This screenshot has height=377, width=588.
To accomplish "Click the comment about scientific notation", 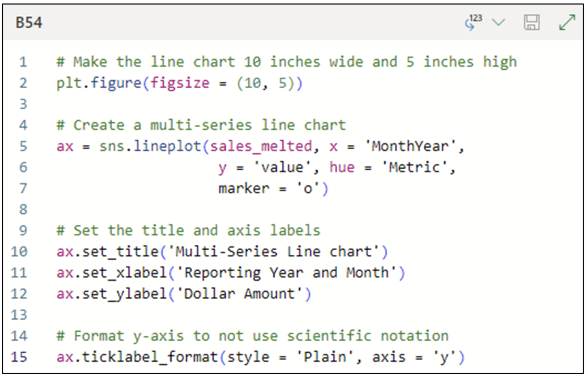I will (250, 335).
